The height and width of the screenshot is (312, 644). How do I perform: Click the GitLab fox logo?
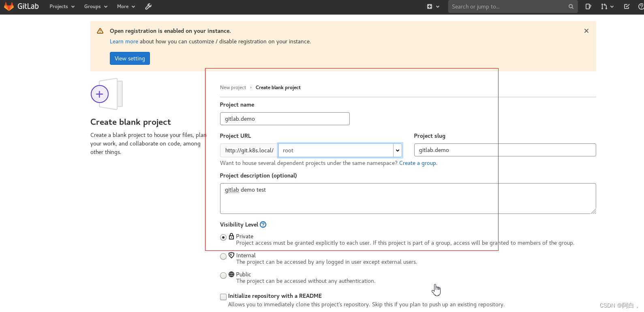[x=9, y=6]
